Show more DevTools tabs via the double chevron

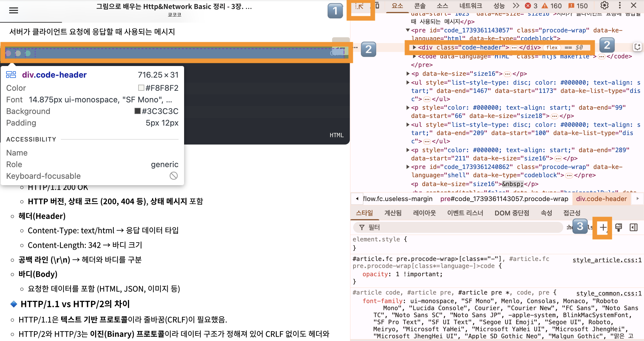click(516, 5)
